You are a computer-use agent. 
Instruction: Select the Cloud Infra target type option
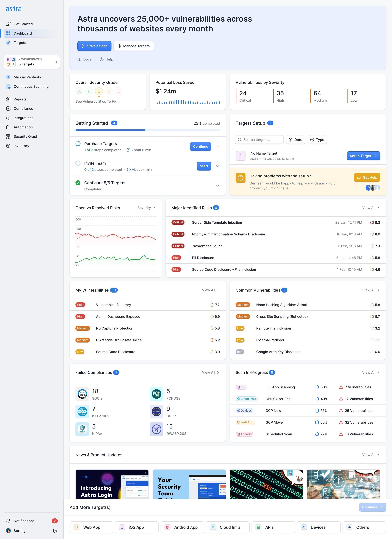[228, 527]
